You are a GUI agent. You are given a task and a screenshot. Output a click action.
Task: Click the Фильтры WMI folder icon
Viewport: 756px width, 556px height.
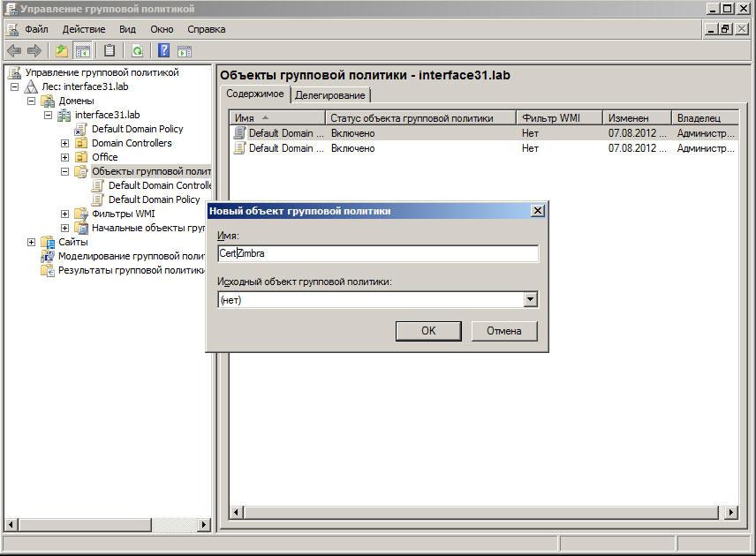[x=81, y=214]
